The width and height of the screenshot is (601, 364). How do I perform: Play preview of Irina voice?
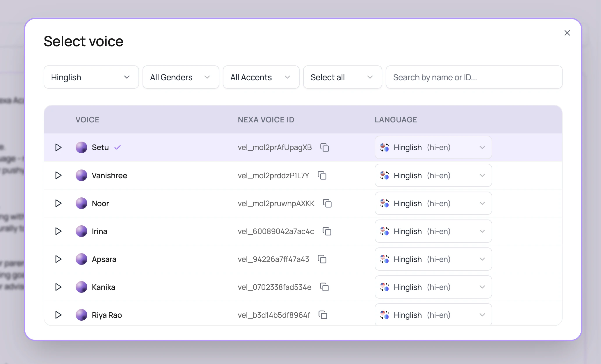(x=58, y=231)
